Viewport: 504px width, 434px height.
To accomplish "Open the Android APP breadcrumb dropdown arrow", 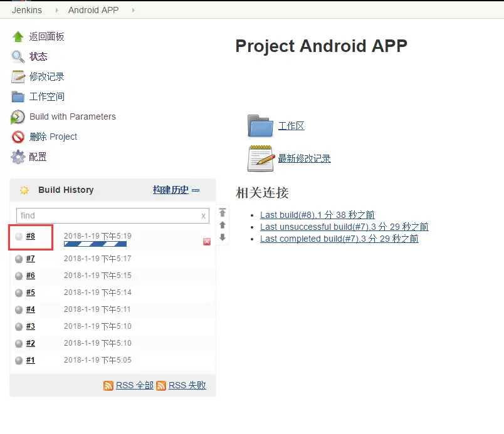I will click(134, 10).
